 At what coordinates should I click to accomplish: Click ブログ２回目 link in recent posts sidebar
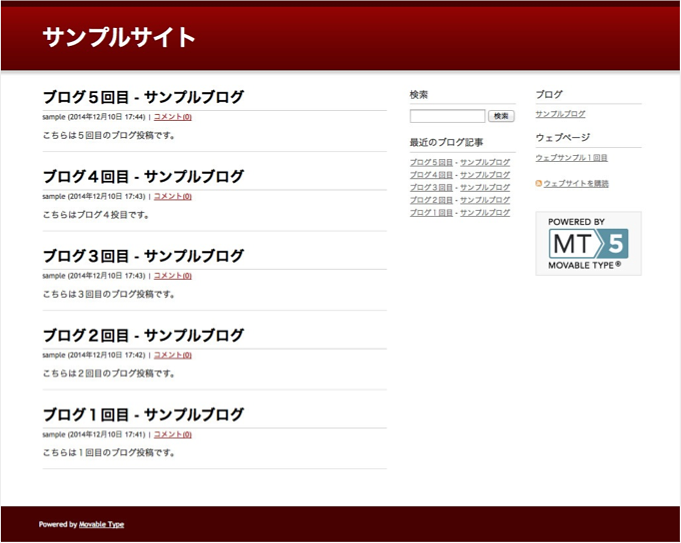coord(431,200)
